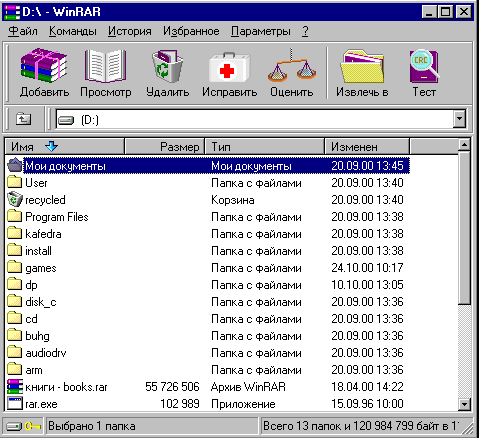Click status text Выбрано 1 папка
479x438 pixels.
click(x=92, y=426)
